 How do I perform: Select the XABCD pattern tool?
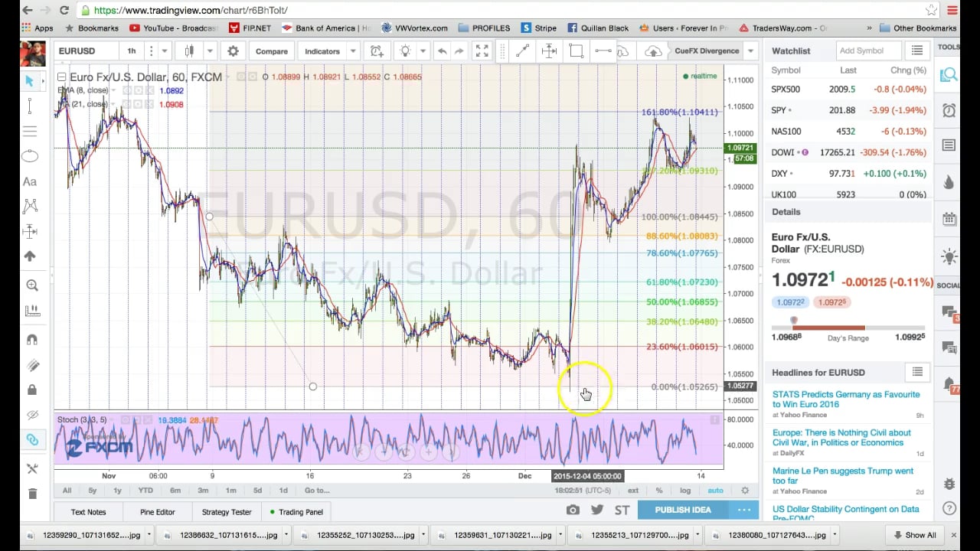(x=30, y=206)
